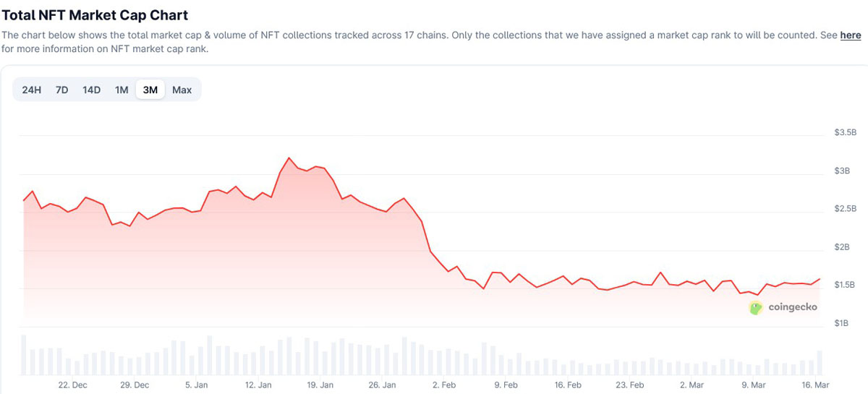Click the last data point on the red line
Screen dimensions: 868x394
coord(820,279)
